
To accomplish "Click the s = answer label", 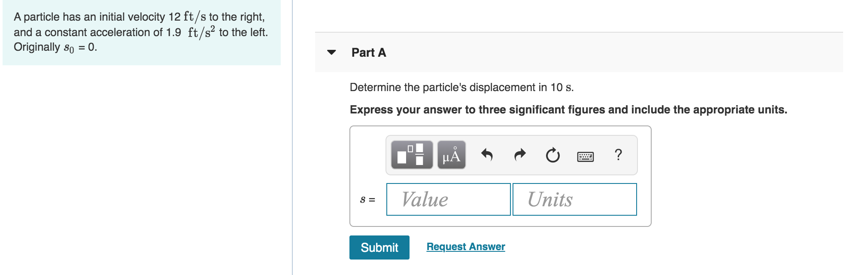I will 367,199.
